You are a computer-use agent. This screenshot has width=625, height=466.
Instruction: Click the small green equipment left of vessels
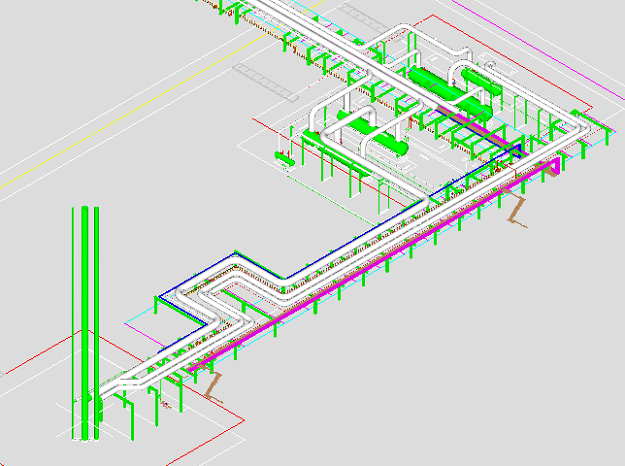[284, 157]
